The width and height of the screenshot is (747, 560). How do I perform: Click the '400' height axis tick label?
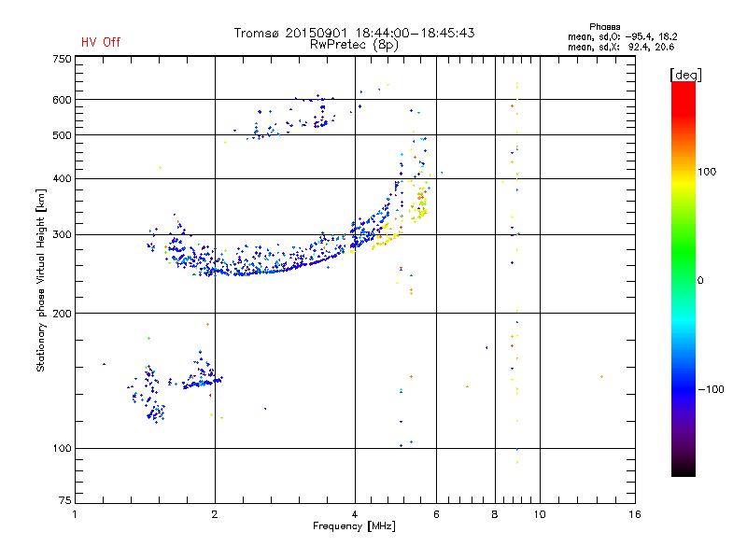62,178
